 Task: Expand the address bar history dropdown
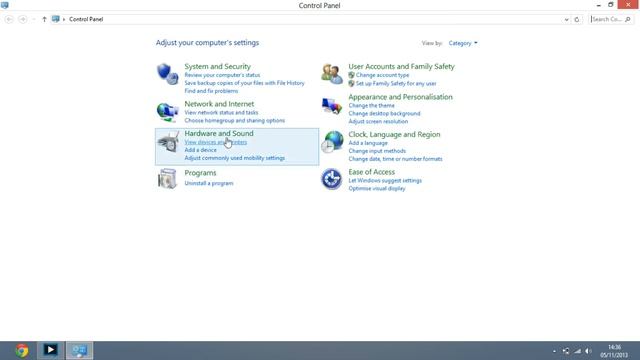click(x=566, y=19)
